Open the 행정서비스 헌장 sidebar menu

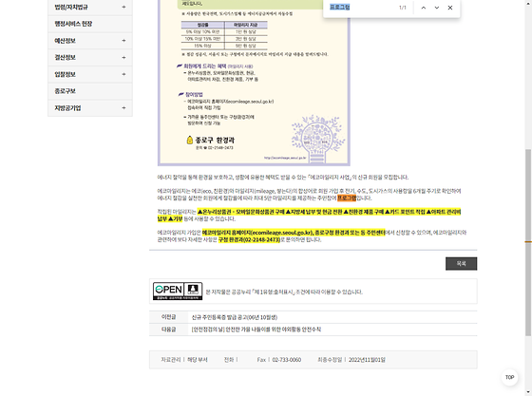pos(90,24)
